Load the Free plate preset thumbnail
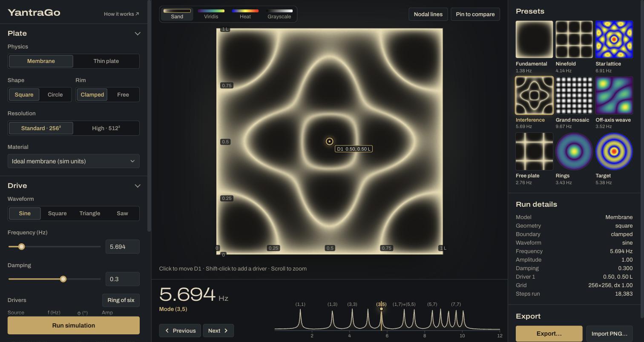The height and width of the screenshot is (342, 644). tap(535, 151)
